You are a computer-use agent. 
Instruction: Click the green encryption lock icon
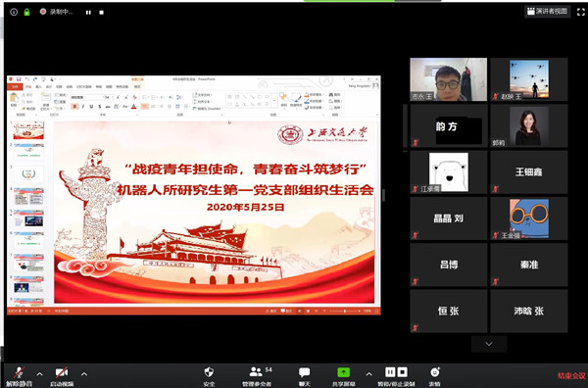[26, 12]
